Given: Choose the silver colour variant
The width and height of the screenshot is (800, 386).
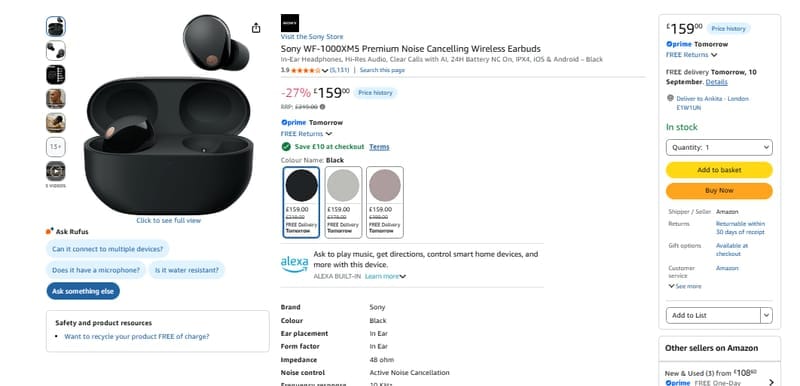Looking at the screenshot, I should 343,202.
